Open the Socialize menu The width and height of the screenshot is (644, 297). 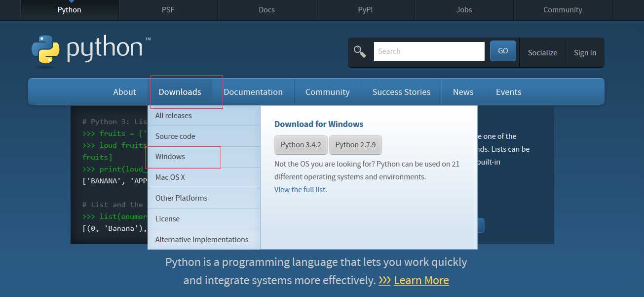[542, 53]
